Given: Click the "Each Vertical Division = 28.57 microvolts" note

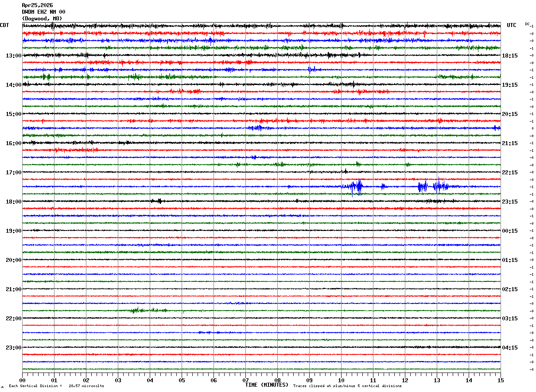Looking at the screenshot, I should point(57,386).
